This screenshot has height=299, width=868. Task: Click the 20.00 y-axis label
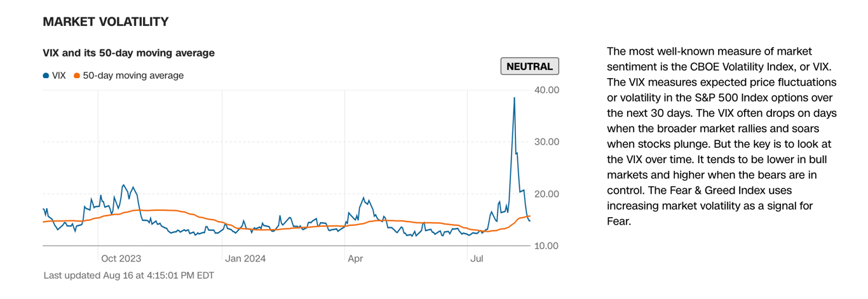click(546, 194)
